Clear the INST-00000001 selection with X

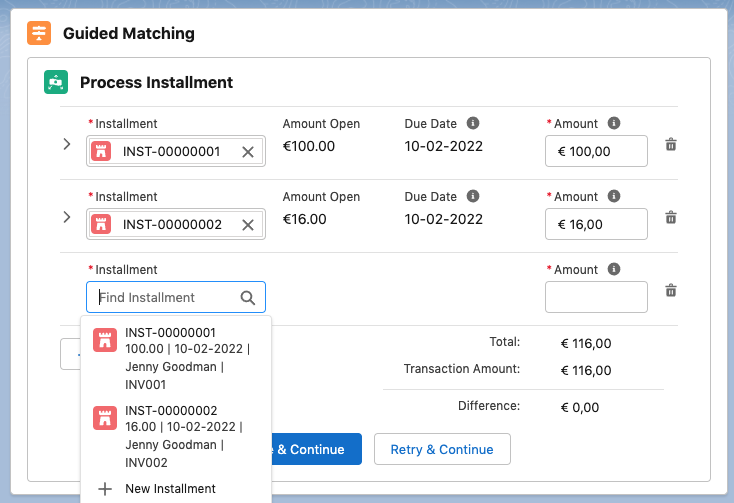point(248,152)
